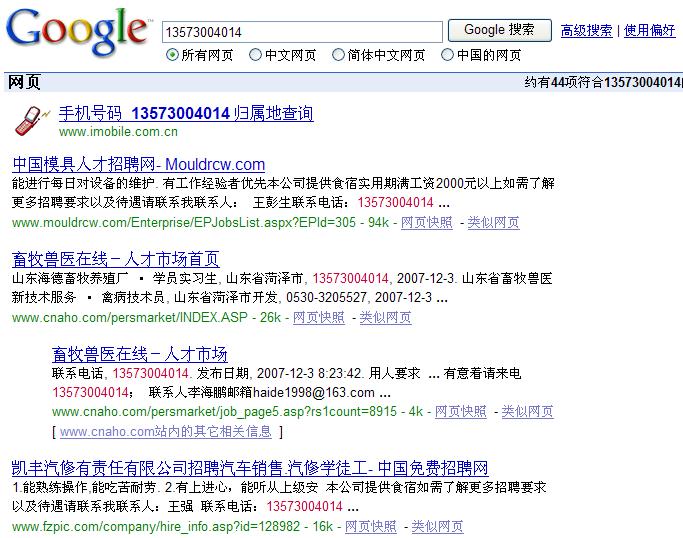
Task: Click www.cnaho.com站内的其它相关信息 link
Action: (165, 432)
